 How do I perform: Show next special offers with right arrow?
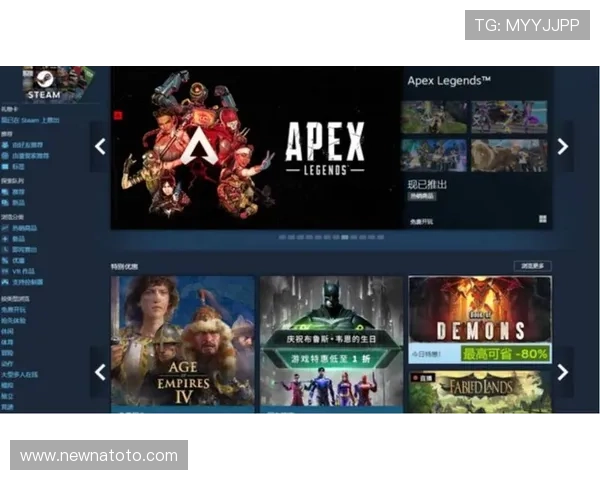click(x=562, y=372)
